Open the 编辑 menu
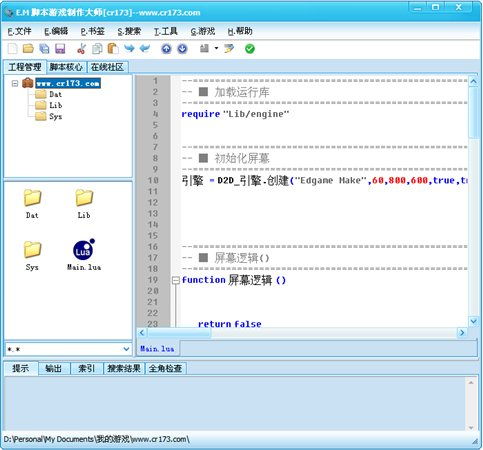Image resolution: width=483 pixels, height=450 pixels. [56, 31]
